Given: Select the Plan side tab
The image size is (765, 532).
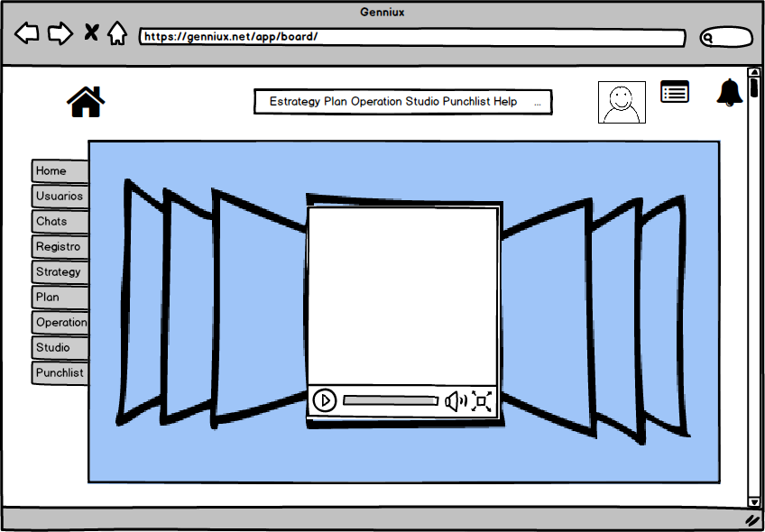Looking at the screenshot, I should pyautogui.click(x=60, y=298).
